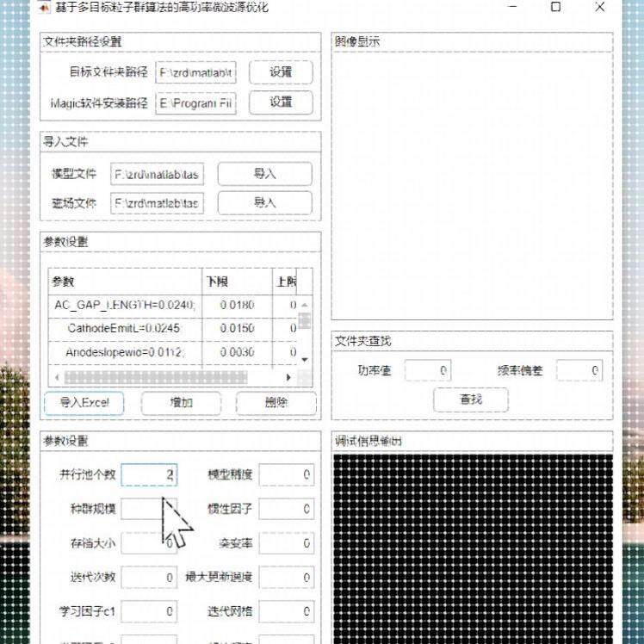Click the 学习因子c1 input field

click(149, 611)
